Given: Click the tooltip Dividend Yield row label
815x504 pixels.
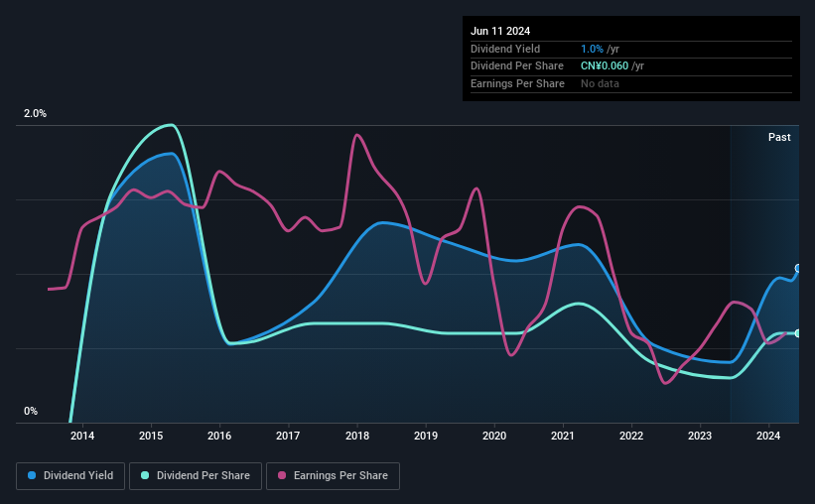Looking at the screenshot, I should tap(505, 49).
